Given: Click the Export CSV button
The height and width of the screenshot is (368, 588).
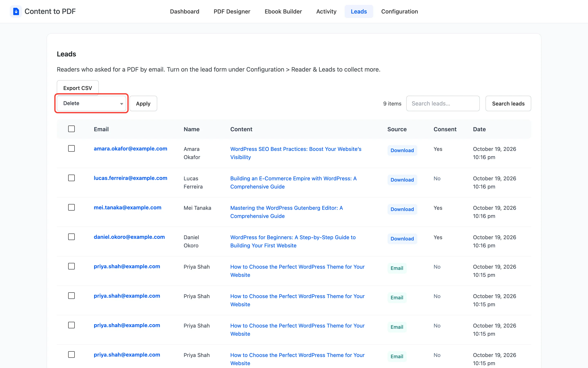Looking at the screenshot, I should (x=78, y=88).
